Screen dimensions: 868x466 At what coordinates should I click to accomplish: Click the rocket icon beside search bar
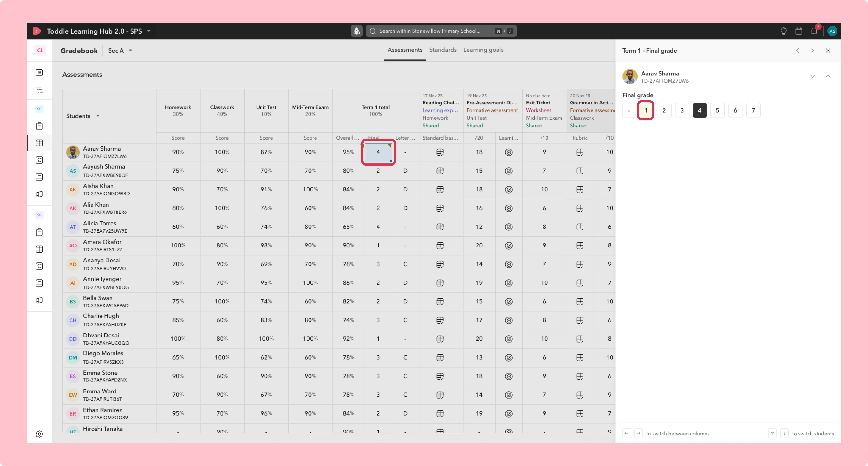click(x=356, y=31)
